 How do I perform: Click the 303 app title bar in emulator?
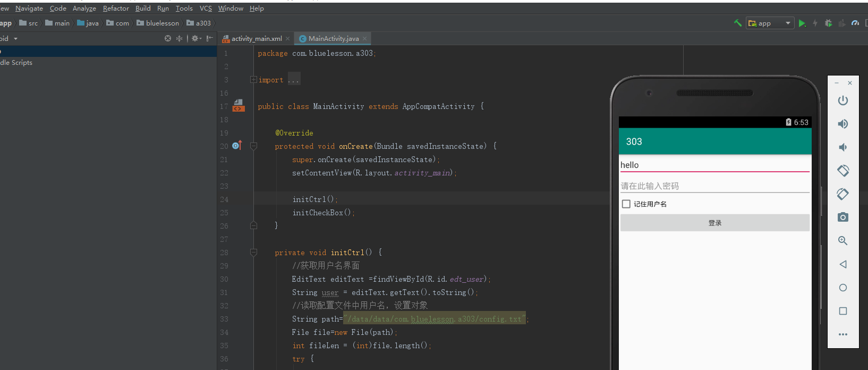pos(715,141)
